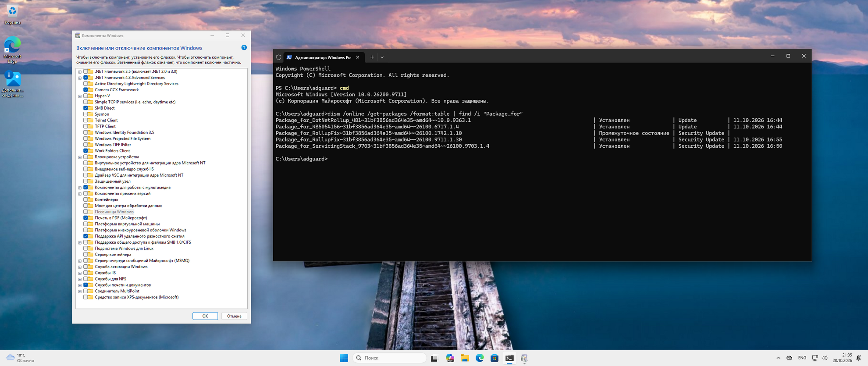The height and width of the screenshot is (366, 868).
Task: Expand .NET Framework 4.8 Advanced Services
Action: (x=80, y=78)
